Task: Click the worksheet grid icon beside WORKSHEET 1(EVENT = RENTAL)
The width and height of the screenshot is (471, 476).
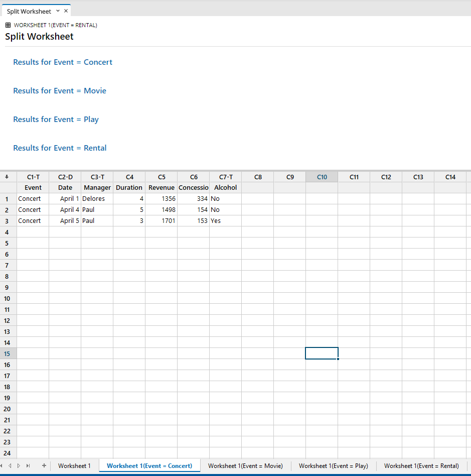Action: pos(8,25)
